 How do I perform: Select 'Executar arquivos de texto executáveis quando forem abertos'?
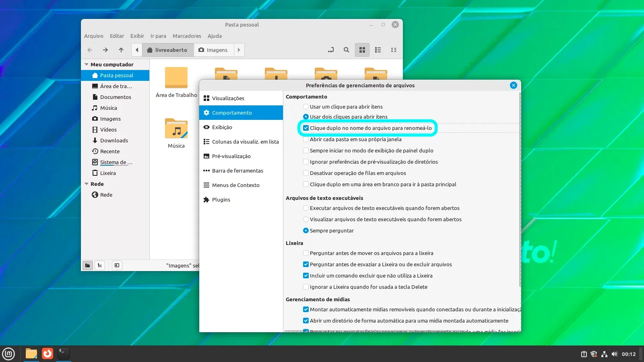click(381, 208)
